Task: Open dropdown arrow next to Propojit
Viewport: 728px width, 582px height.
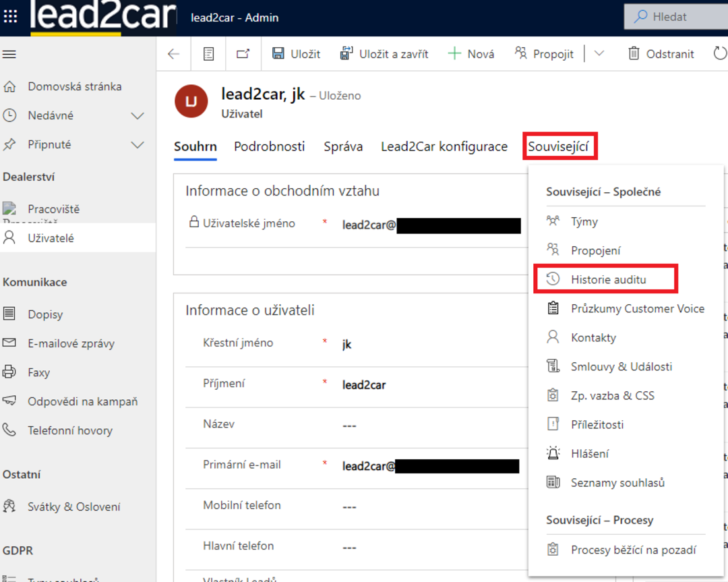Action: 599,54
